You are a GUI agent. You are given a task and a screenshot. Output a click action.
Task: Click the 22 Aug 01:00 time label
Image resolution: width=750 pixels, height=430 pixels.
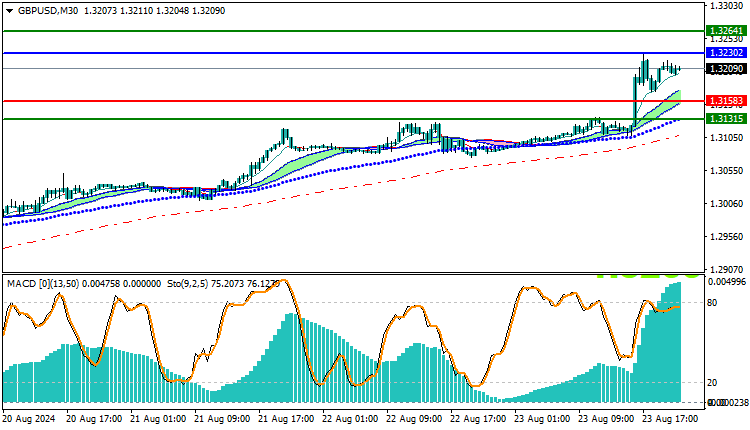[350, 419]
